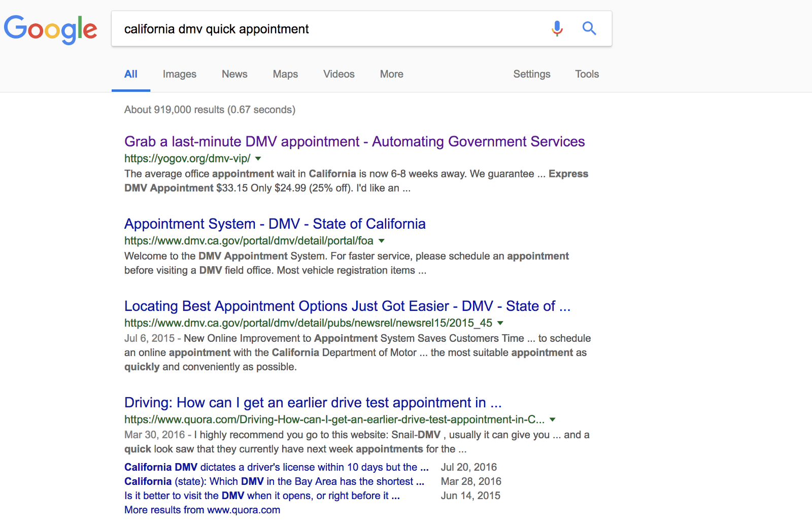Open "Grab a last-minute DMV appointment" result

click(x=354, y=142)
